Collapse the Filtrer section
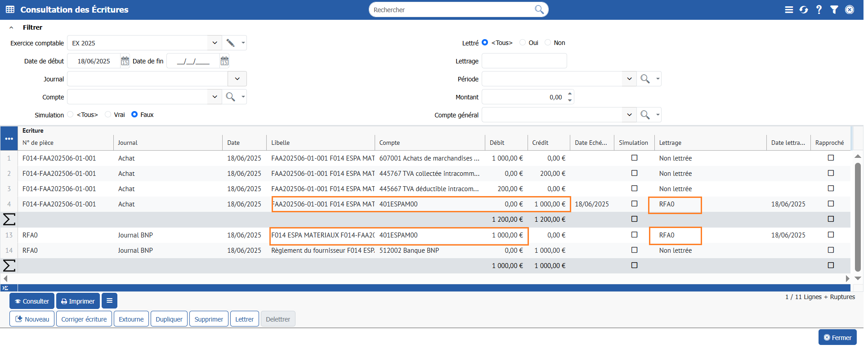Viewport: 868px width, 349px height. pos(11,27)
